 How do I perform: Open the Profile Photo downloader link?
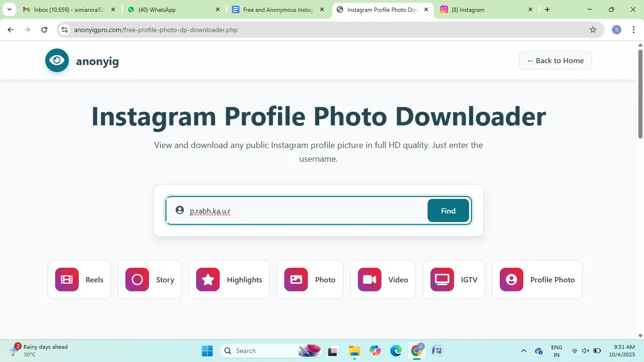(x=537, y=280)
